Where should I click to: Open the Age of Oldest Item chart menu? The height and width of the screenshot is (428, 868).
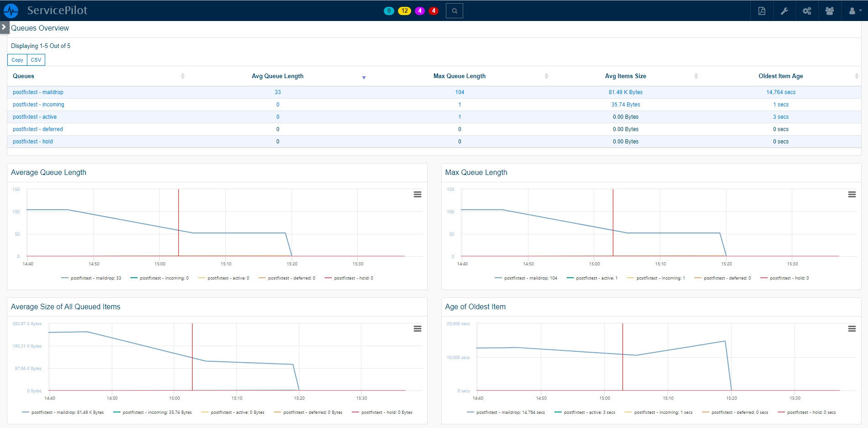coord(852,329)
